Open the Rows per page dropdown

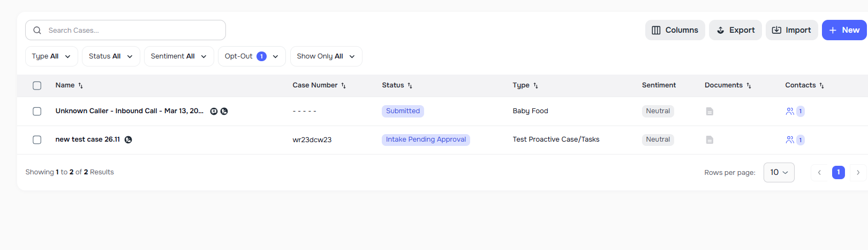(779, 173)
